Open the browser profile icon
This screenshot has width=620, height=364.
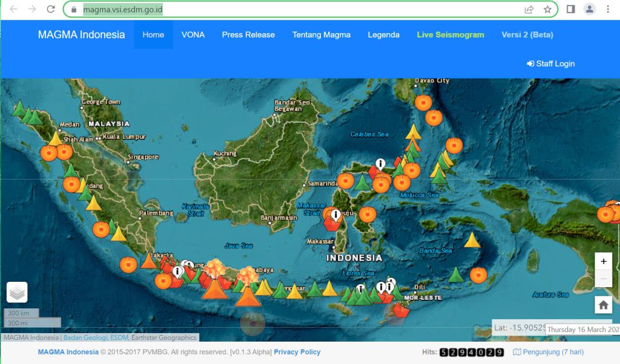(x=589, y=10)
